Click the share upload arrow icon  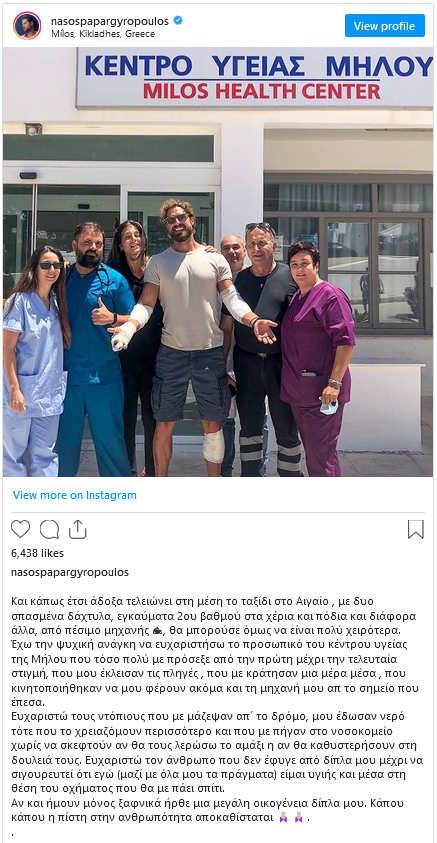click(78, 530)
